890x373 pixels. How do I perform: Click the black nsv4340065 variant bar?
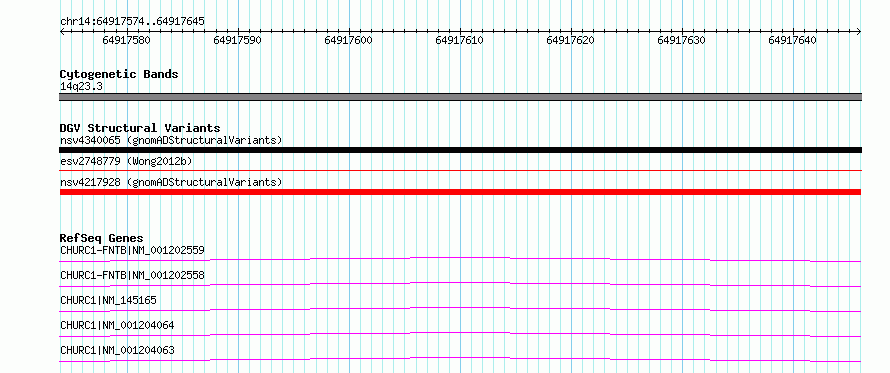pos(460,150)
